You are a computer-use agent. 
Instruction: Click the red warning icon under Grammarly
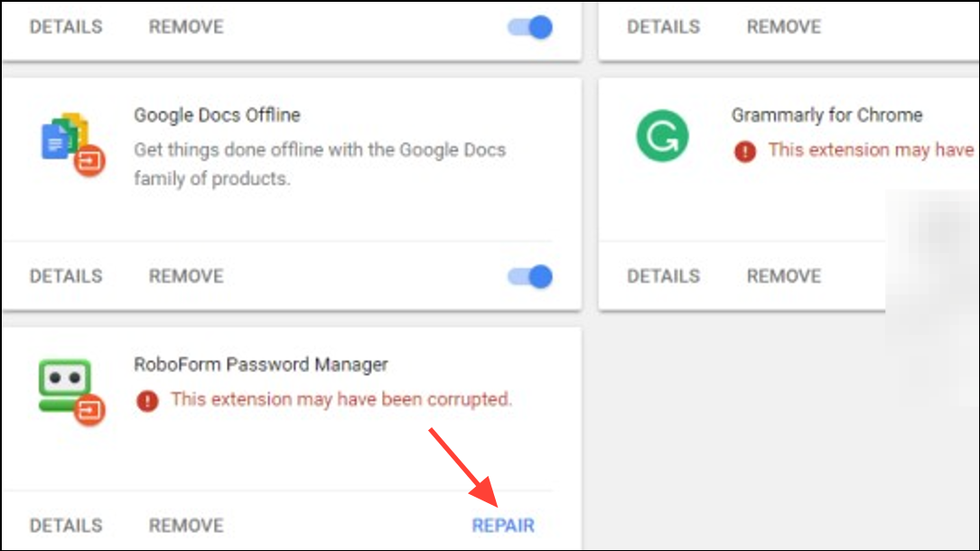coord(745,151)
